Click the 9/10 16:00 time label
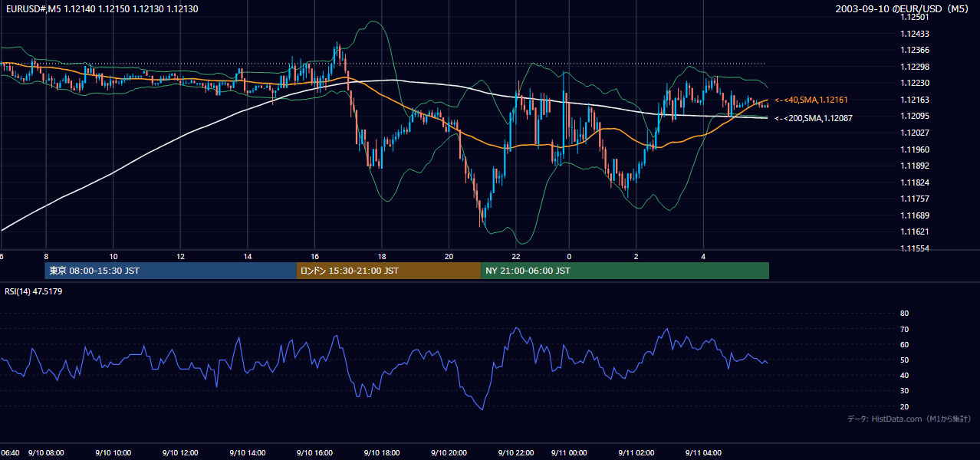 point(314,453)
